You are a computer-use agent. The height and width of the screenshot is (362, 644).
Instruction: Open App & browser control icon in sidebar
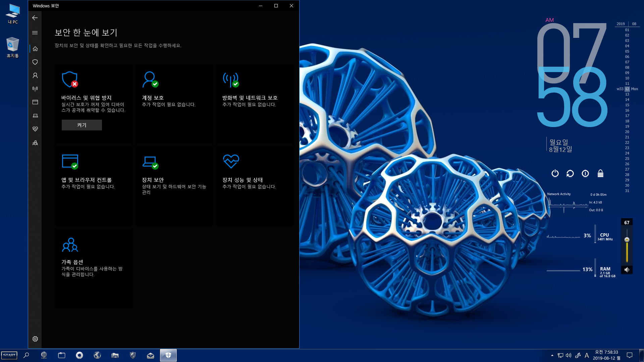pos(35,102)
